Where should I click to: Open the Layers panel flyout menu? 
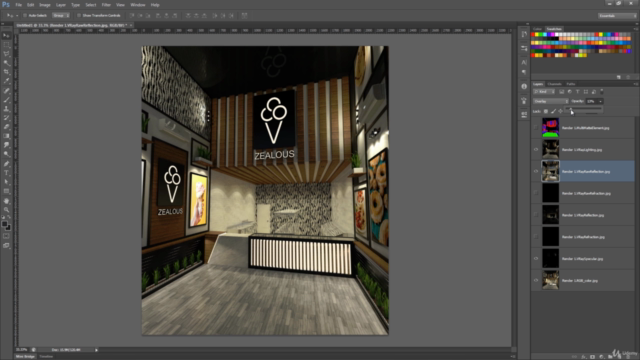tap(636, 84)
